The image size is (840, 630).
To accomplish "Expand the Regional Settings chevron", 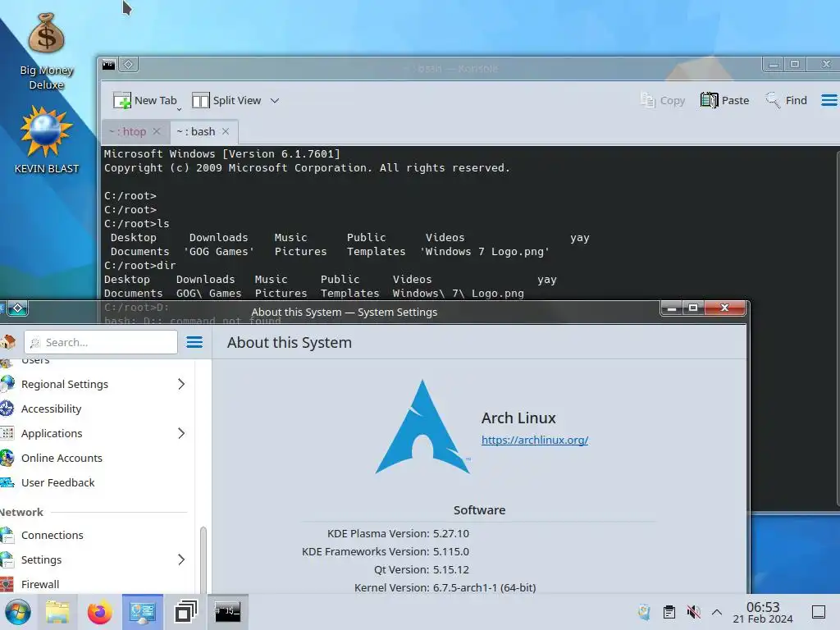I will pyautogui.click(x=181, y=384).
